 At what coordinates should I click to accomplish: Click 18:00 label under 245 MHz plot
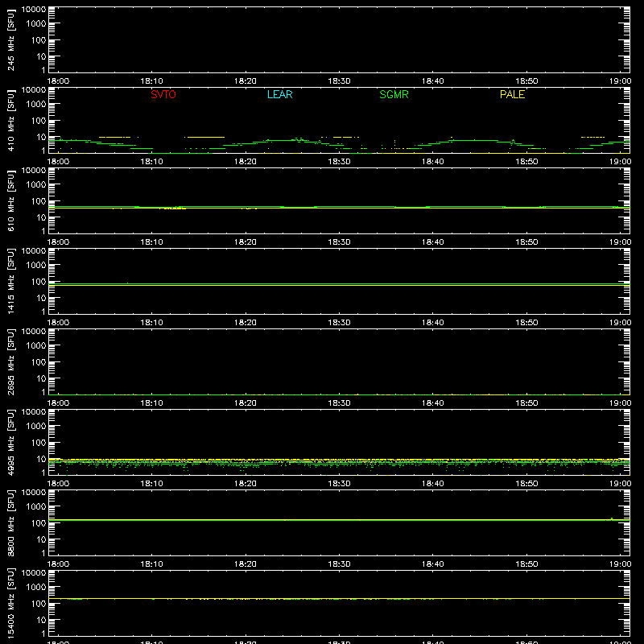point(58,81)
